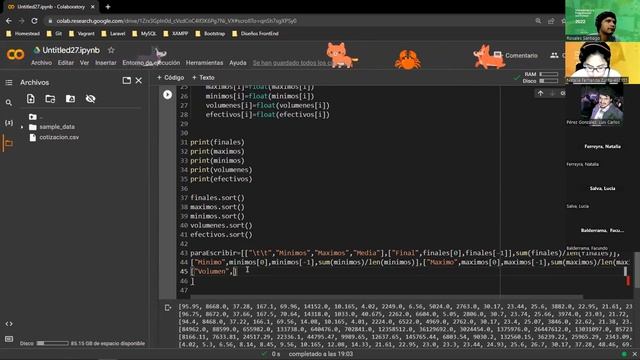Screen dimensions: 640x360
Task: Click the Colab logo icon
Action: pyautogui.click(x=16, y=54)
